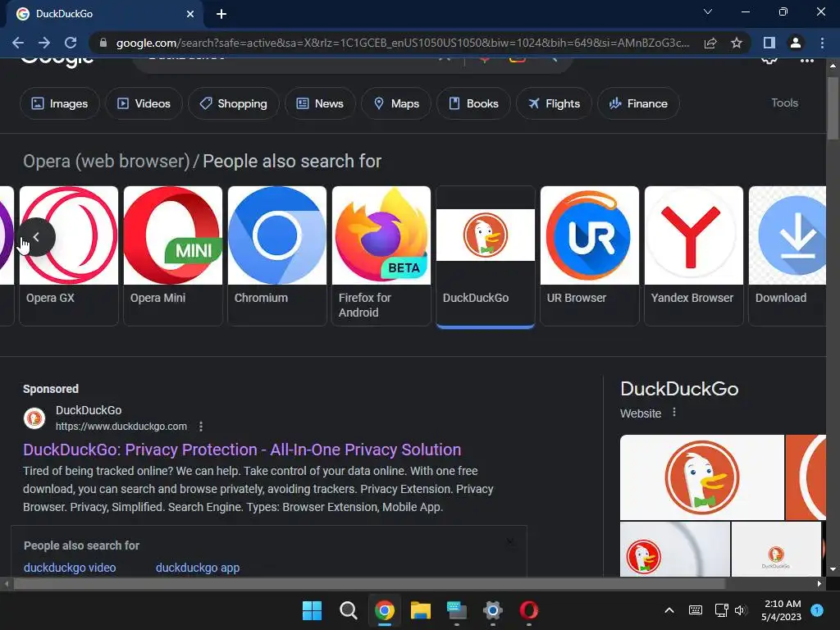Go forward to the next page
This screenshot has height=630, width=840.
click(x=44, y=43)
